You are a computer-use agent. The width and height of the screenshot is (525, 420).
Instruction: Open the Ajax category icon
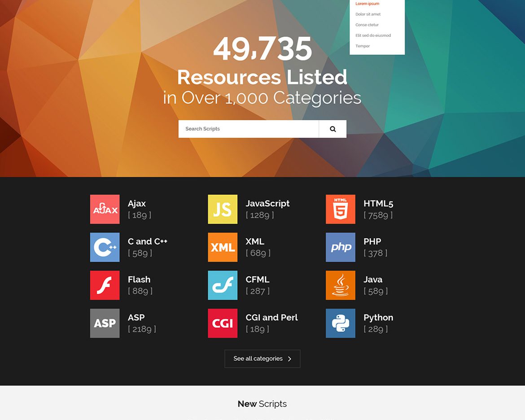coord(105,210)
